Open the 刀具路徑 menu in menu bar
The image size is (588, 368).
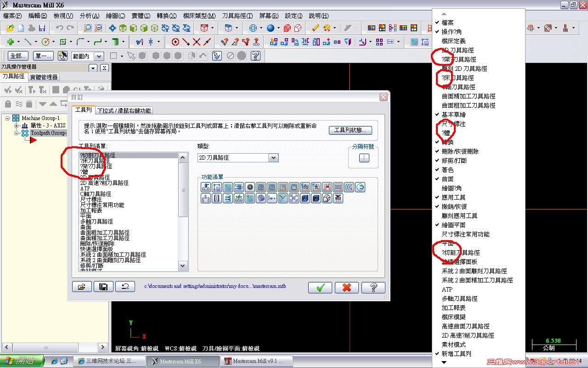(x=237, y=16)
